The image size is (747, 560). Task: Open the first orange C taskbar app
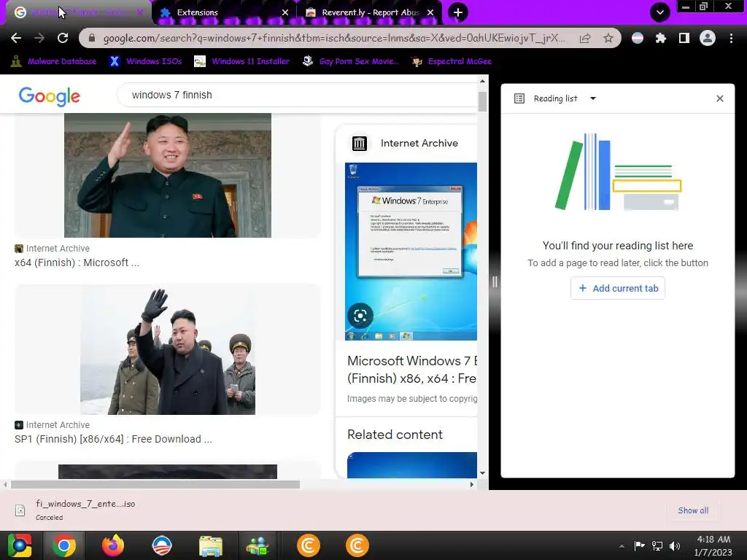click(x=309, y=545)
